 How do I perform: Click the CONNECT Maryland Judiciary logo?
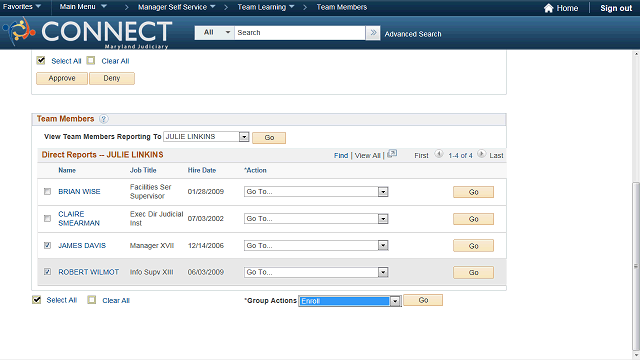click(x=88, y=33)
